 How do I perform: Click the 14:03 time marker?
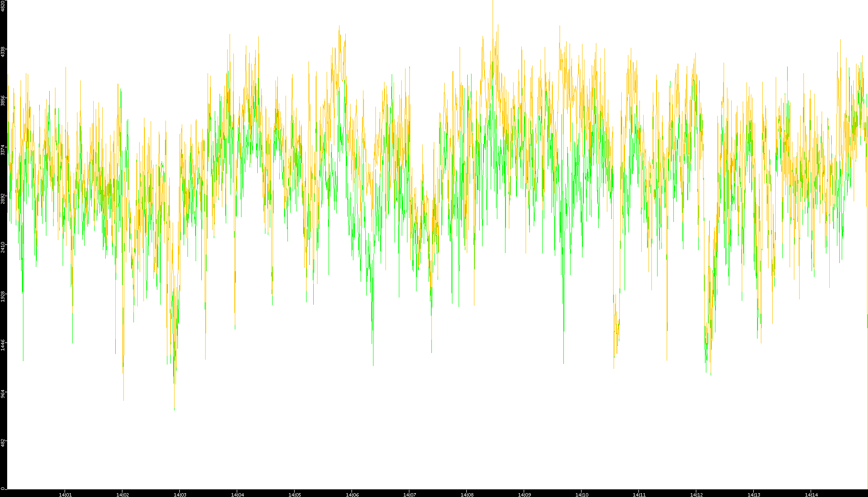coord(180,495)
